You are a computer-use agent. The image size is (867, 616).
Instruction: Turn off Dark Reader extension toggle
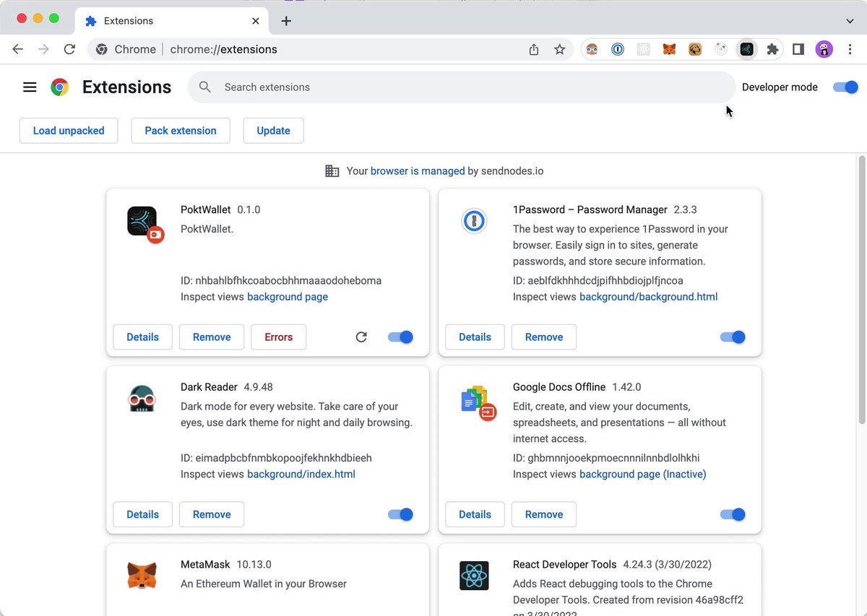coord(400,514)
